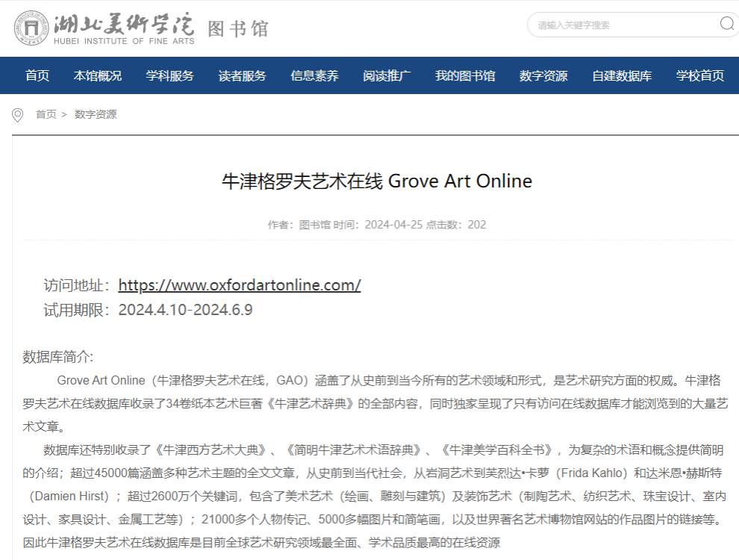Image resolution: width=739 pixels, height=560 pixels.
Task: Click the 数据库简介 heading
Action: [x=58, y=357]
